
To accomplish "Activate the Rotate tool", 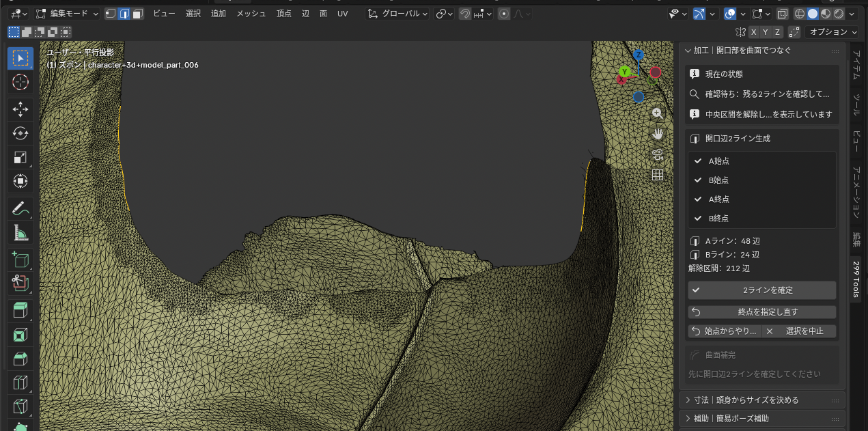I will 20,133.
